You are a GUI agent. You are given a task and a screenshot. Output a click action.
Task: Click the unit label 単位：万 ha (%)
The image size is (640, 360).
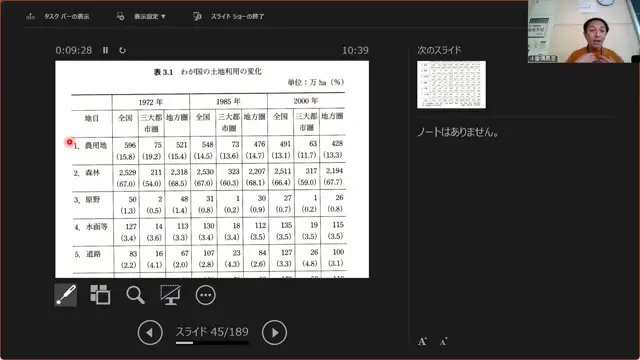pos(316,82)
